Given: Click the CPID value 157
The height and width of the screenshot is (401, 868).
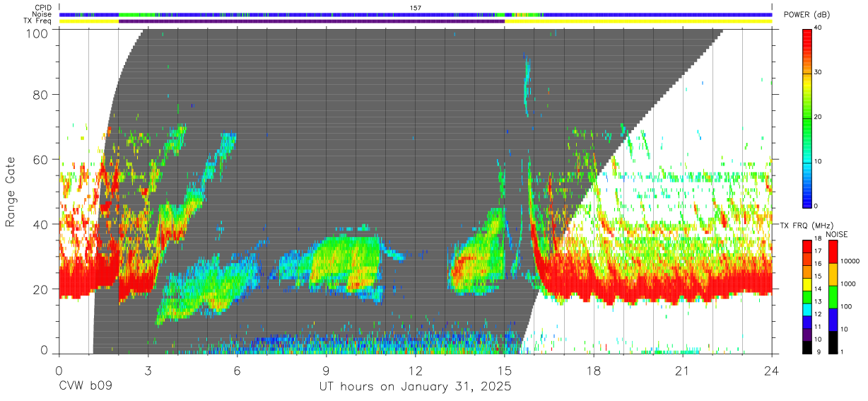Looking at the screenshot, I should 416,8.
